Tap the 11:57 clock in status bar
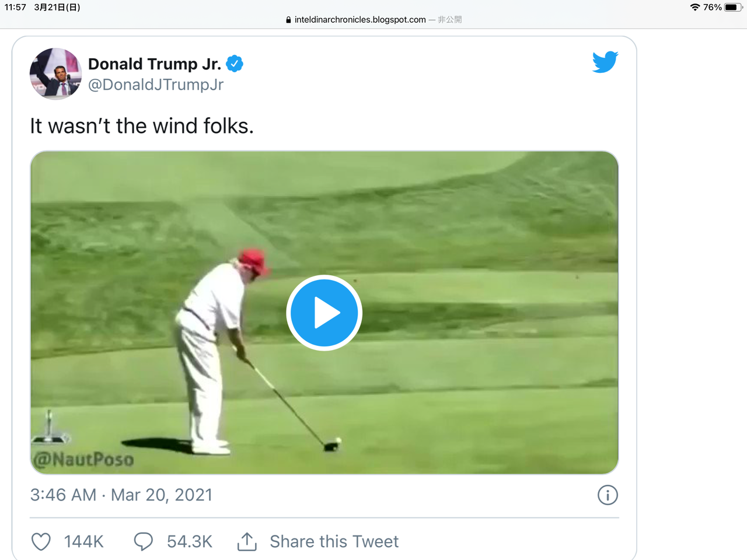The width and height of the screenshot is (747, 560). (15, 8)
